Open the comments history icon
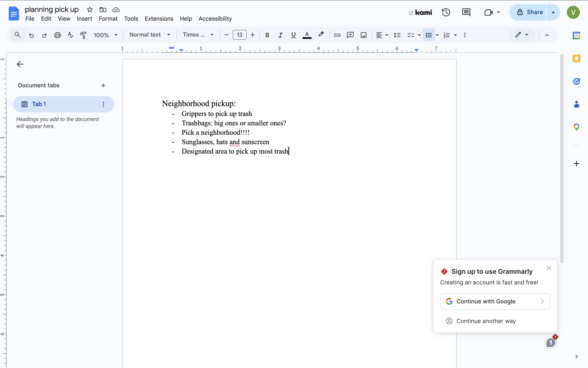Viewport: 588px width, 368px height. (466, 12)
